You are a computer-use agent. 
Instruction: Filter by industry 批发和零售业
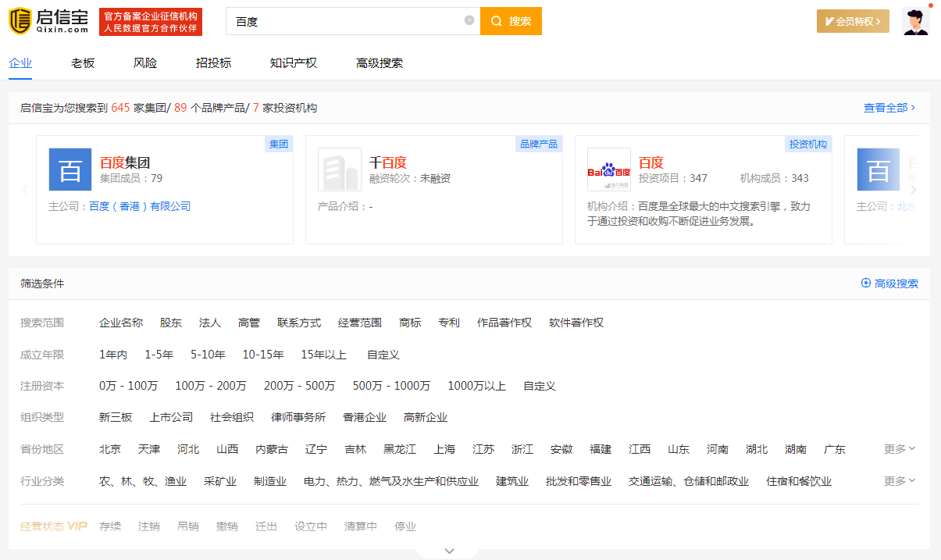point(579,481)
